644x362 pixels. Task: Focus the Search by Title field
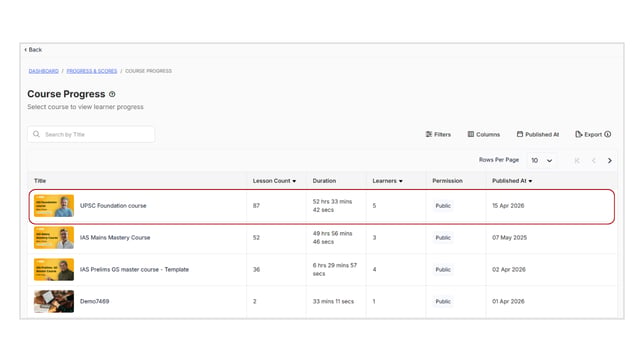click(x=91, y=134)
